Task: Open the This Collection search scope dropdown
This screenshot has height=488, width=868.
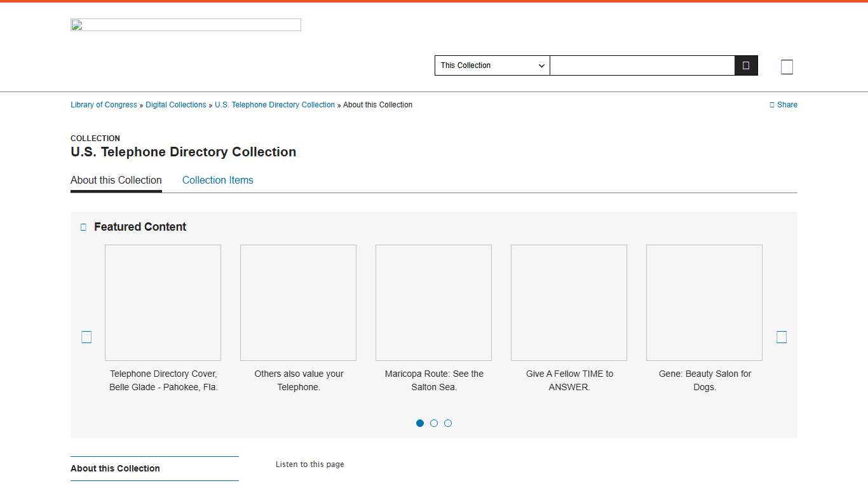Action: (492, 65)
